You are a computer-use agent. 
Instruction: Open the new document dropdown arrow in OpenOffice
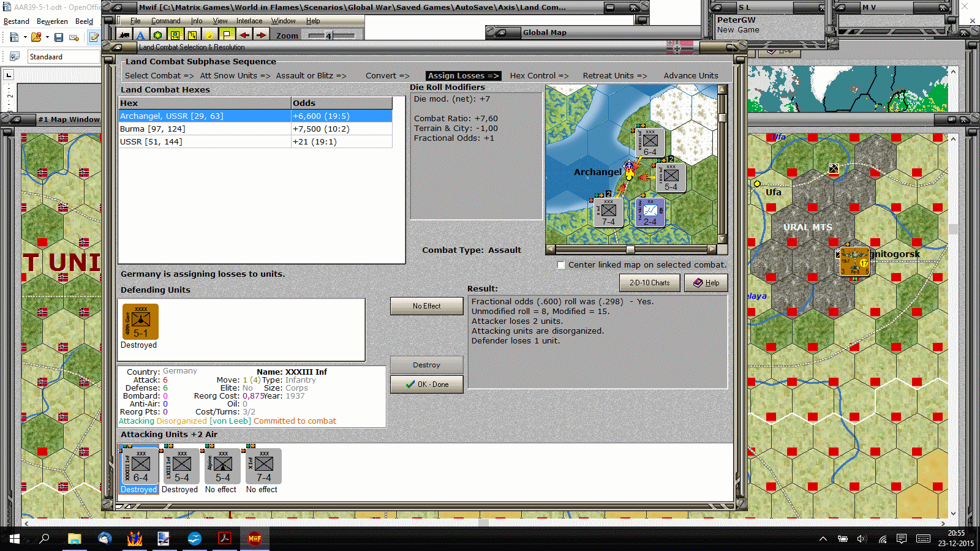click(x=25, y=37)
